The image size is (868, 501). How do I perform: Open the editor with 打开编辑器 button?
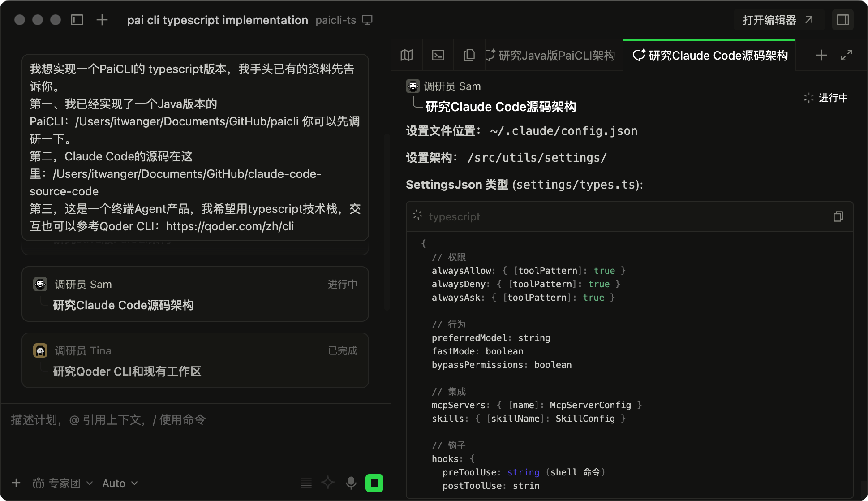coord(778,20)
